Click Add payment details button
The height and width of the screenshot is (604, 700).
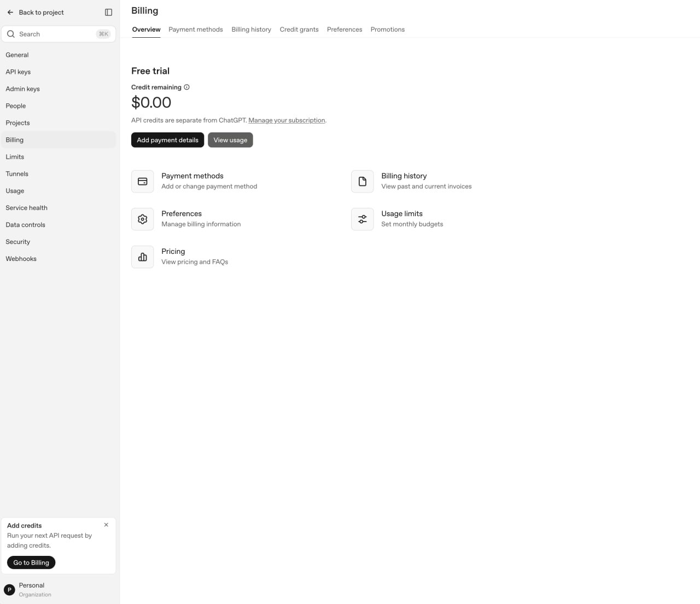(167, 140)
